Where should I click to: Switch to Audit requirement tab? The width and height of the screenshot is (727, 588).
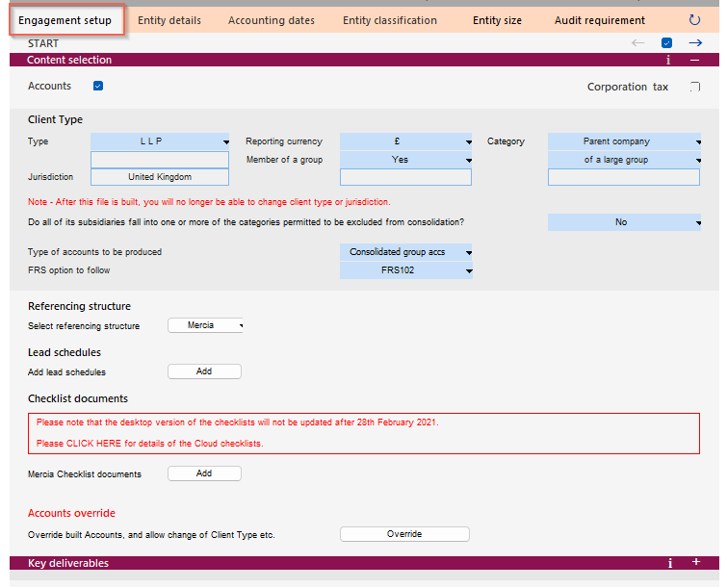(x=600, y=20)
